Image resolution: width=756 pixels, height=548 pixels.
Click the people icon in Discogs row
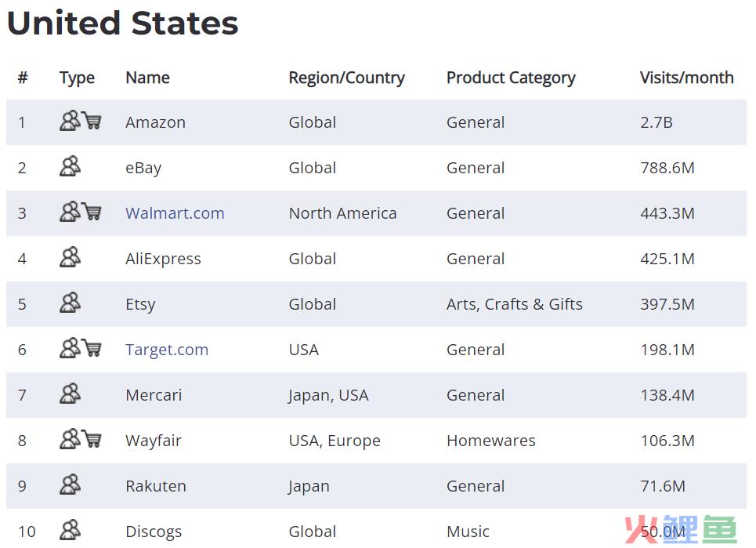[x=70, y=530]
